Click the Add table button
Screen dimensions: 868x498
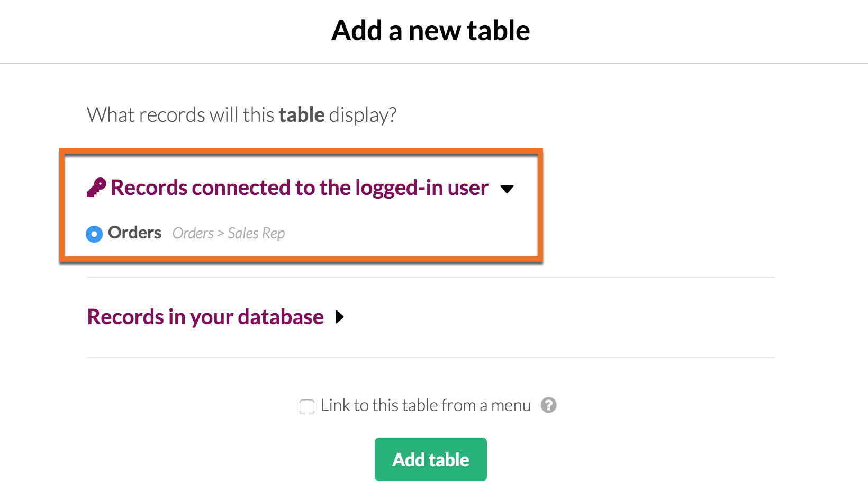point(431,459)
